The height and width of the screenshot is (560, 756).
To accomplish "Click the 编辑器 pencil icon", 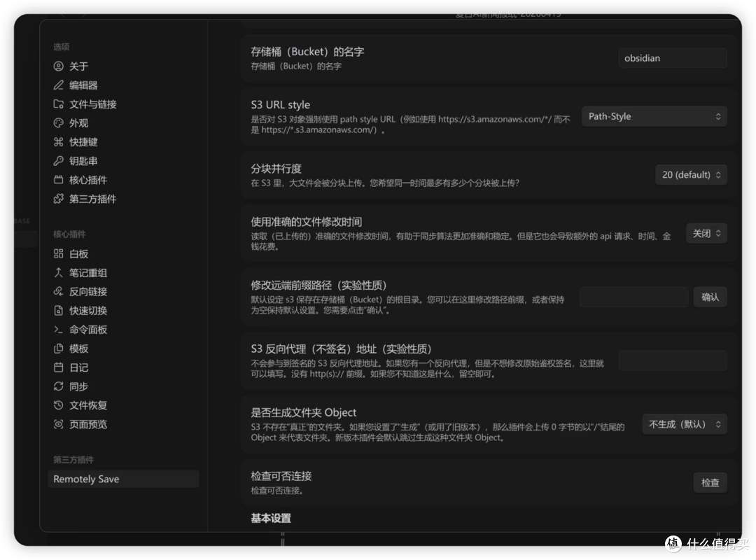I will coord(58,85).
